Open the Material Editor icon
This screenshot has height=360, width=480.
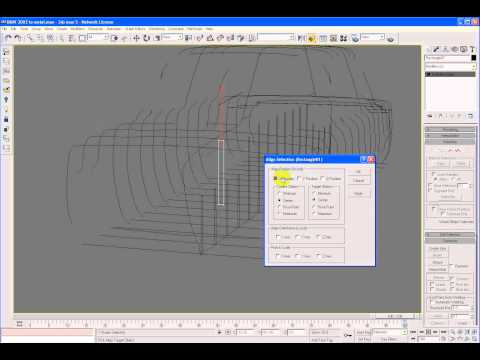pos(343,38)
